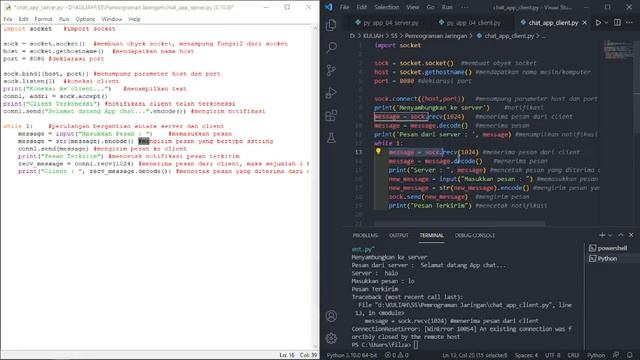Viewport: 640px width, 360px height.
Task: Open Extensions view in VS Code
Action: coord(331,116)
